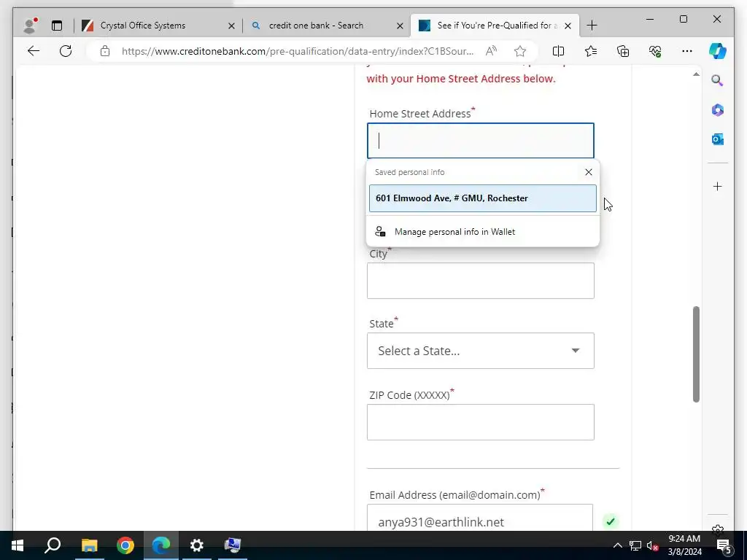Viewport: 747px width, 560px height.
Task: Close the credit one bank Search tab
Action: [400, 26]
